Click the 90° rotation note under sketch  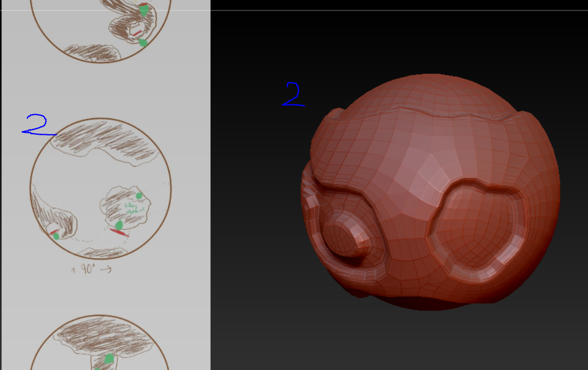(x=91, y=269)
